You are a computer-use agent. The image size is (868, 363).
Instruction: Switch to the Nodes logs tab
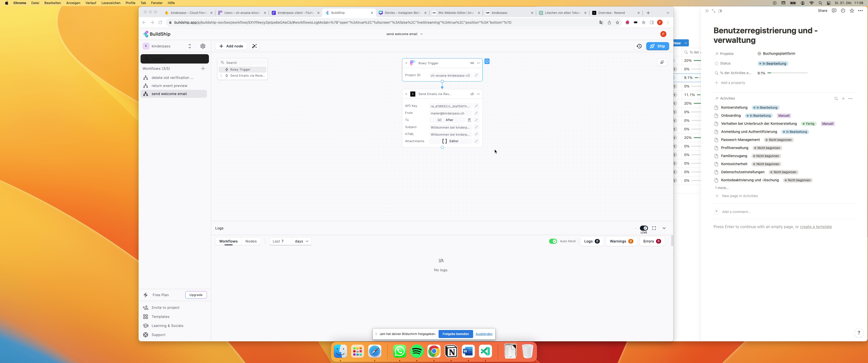(x=251, y=241)
